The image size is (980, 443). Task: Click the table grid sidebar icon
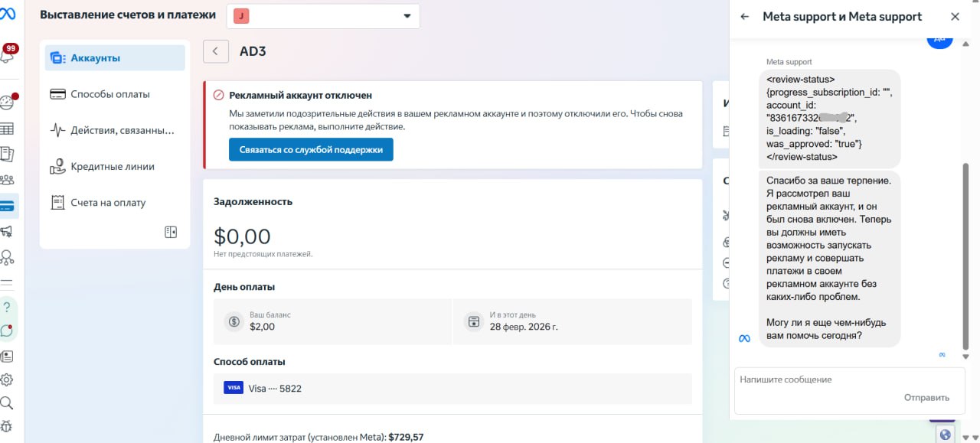pyautogui.click(x=7, y=129)
